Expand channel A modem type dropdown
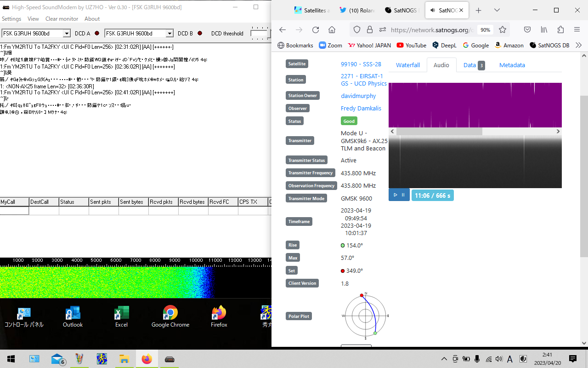Image resolution: width=588 pixels, height=368 pixels. (x=67, y=34)
